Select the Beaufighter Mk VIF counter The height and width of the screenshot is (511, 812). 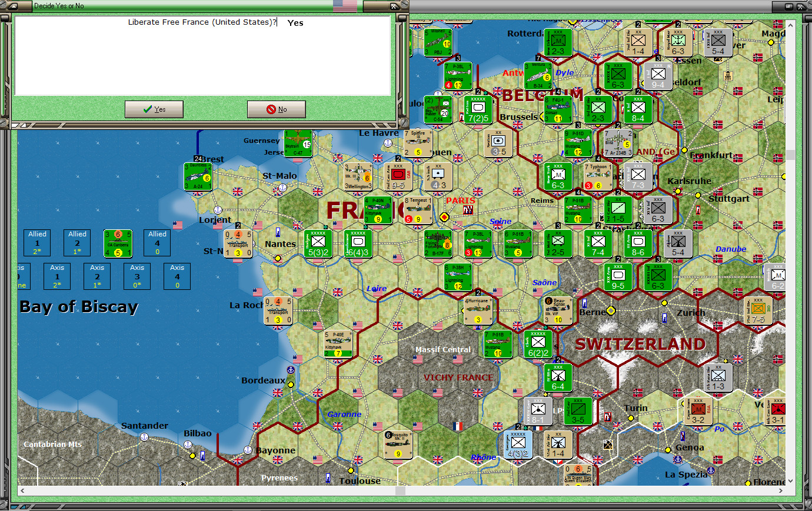558,310
